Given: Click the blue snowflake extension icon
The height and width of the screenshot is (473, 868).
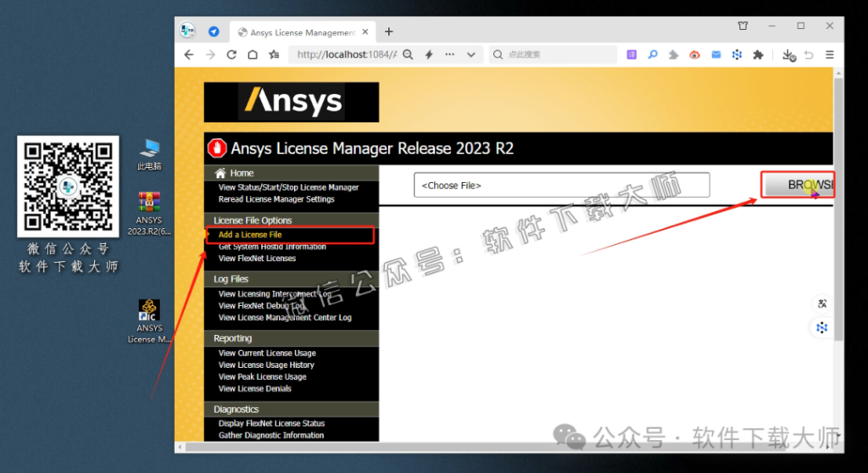Looking at the screenshot, I should tap(737, 54).
